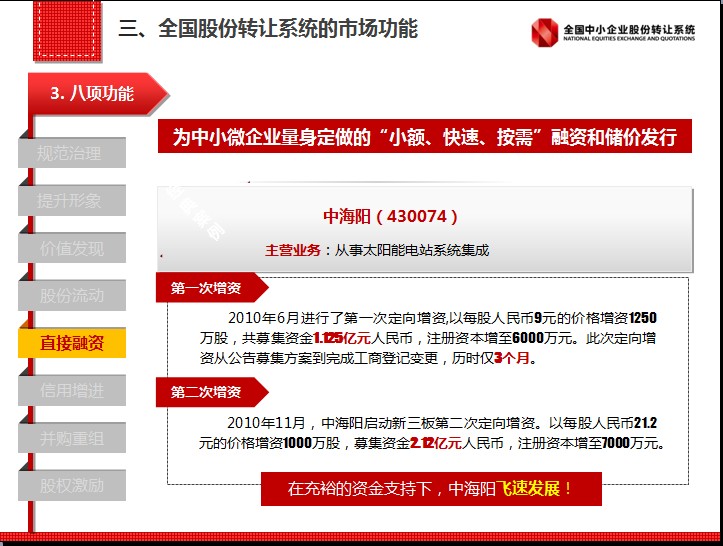Click the red text 3个月
The height and width of the screenshot is (546, 723).
[x=511, y=358]
